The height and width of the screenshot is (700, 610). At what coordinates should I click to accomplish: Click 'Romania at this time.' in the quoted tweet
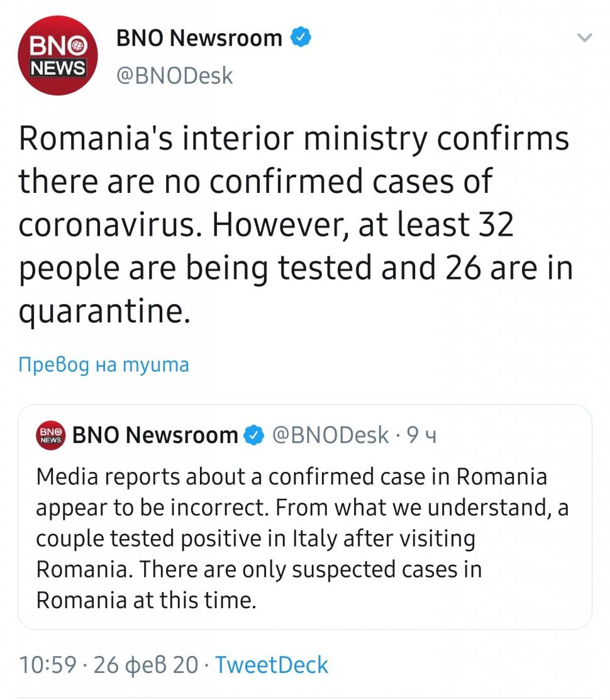pyautogui.click(x=147, y=600)
